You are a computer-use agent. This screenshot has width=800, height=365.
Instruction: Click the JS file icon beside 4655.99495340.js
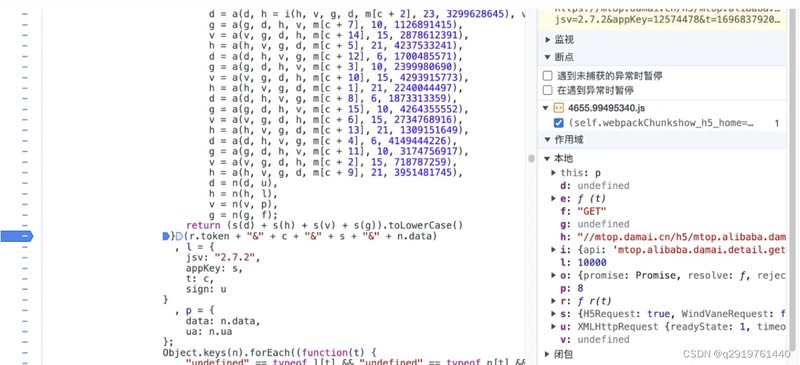click(x=559, y=108)
